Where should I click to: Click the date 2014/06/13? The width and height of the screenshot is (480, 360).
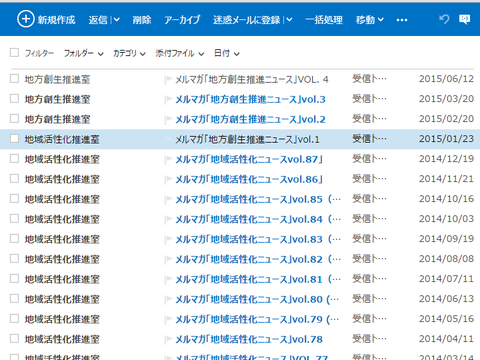(446, 299)
